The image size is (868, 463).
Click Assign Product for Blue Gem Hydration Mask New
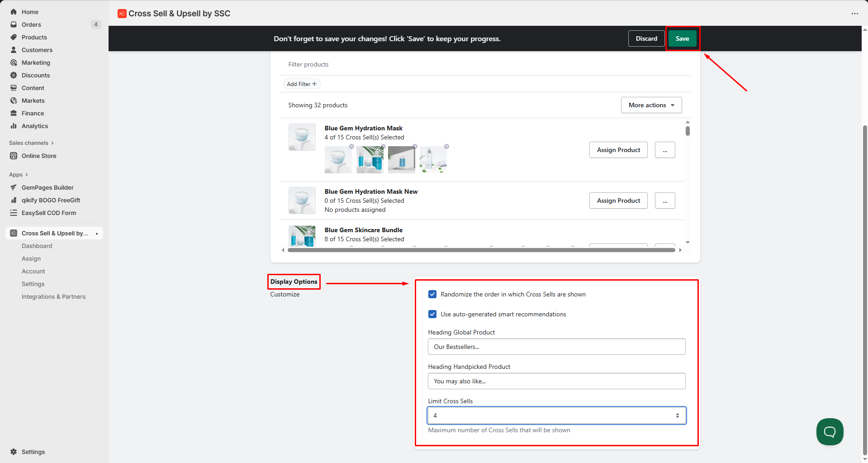tap(618, 200)
